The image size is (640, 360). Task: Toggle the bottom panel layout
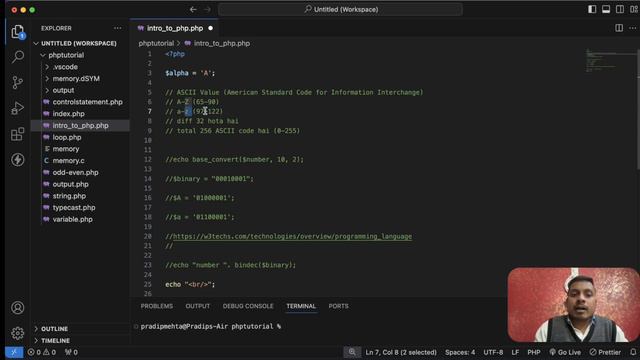coord(606,9)
